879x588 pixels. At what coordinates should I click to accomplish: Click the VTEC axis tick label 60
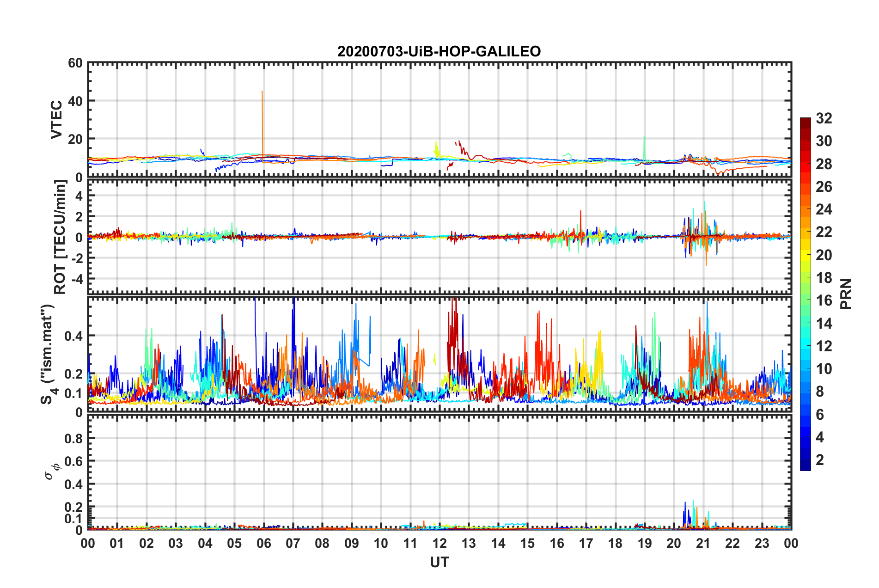click(75, 63)
